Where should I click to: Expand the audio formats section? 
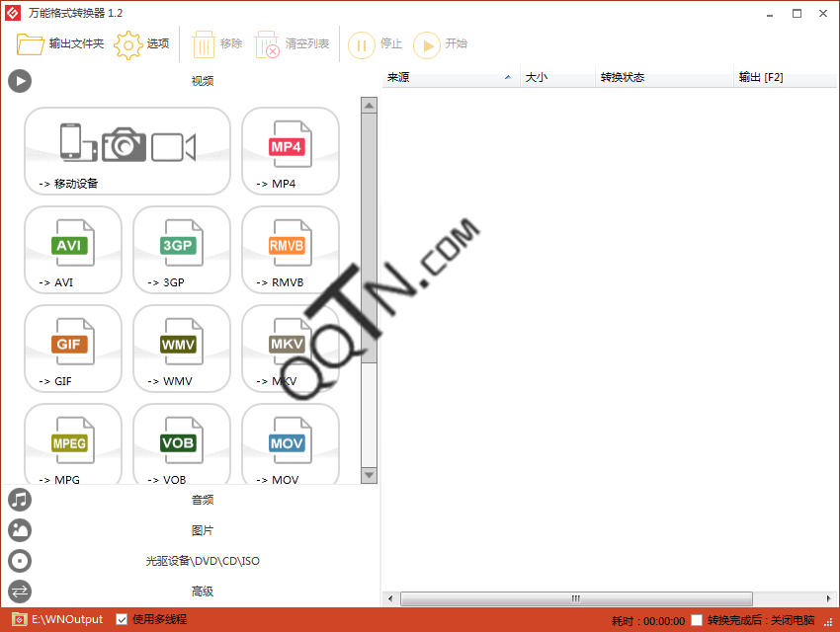[202, 500]
